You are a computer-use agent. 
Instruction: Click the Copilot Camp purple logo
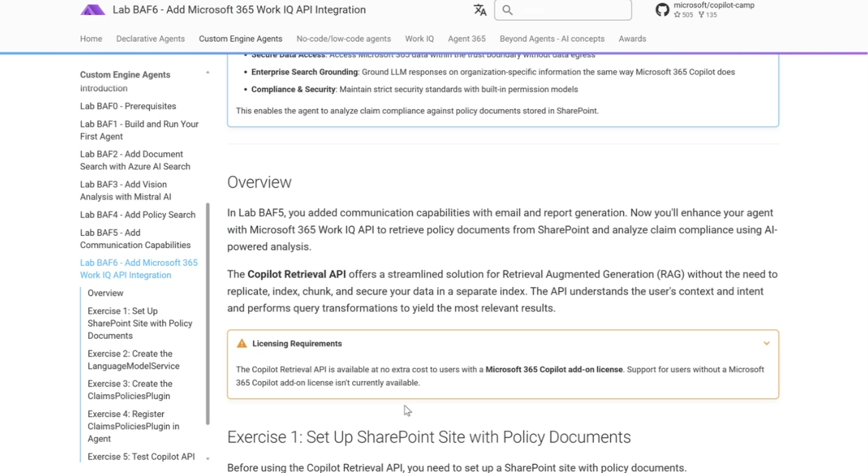click(93, 10)
